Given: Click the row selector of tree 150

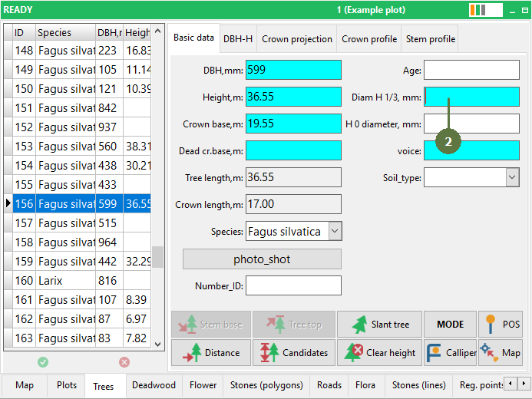Looking at the screenshot, I should pyautogui.click(x=8, y=88).
